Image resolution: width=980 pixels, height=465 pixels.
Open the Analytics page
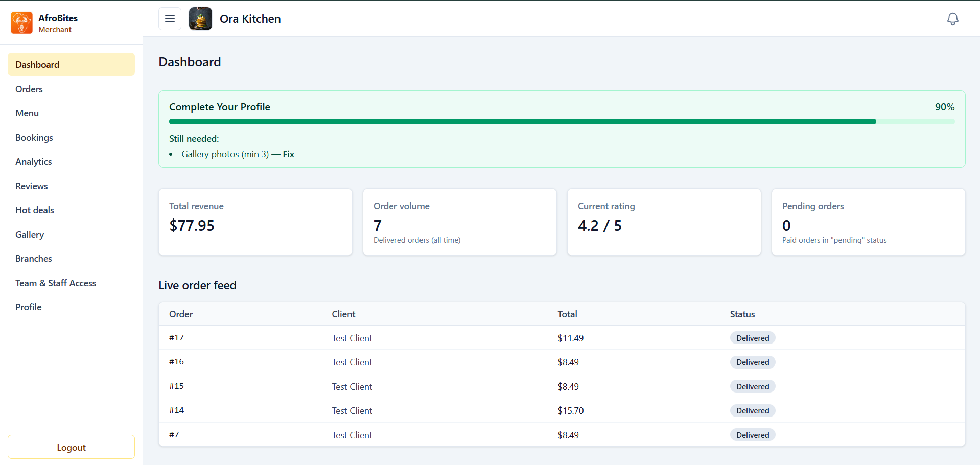[71, 161]
